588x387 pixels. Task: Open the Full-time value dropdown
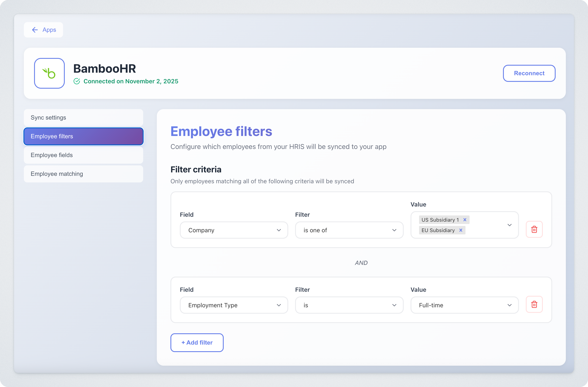coord(464,305)
